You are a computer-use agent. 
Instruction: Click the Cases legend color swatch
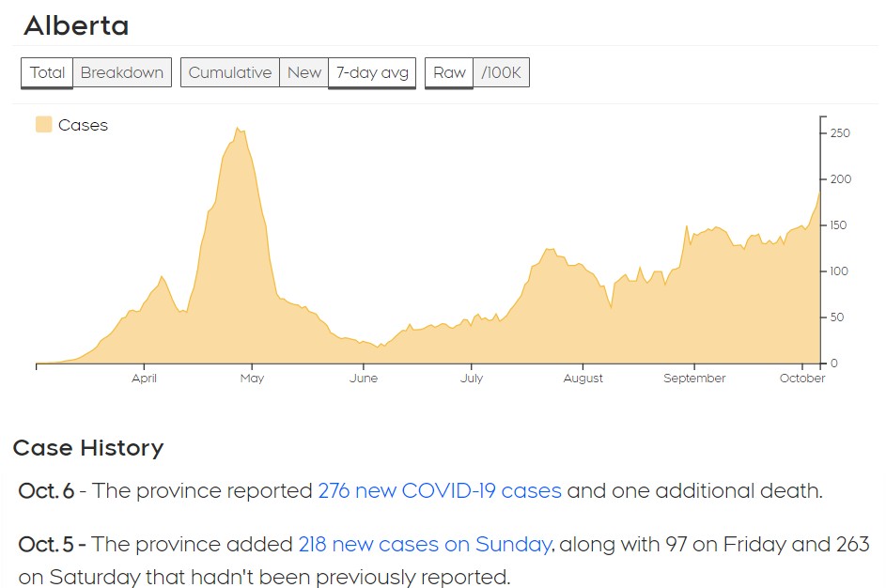click(44, 125)
